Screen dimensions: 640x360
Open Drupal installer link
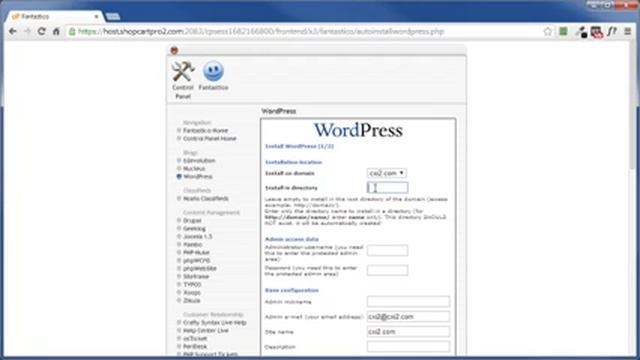click(x=192, y=220)
